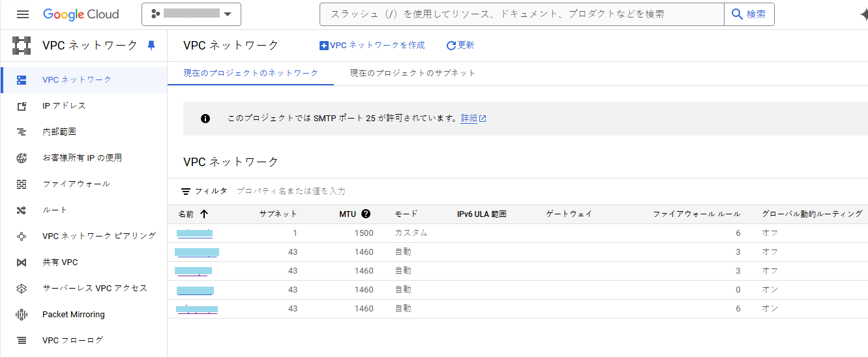Open お客様所有 IP の使用 page
This screenshot has height=357, width=868.
[x=82, y=158]
